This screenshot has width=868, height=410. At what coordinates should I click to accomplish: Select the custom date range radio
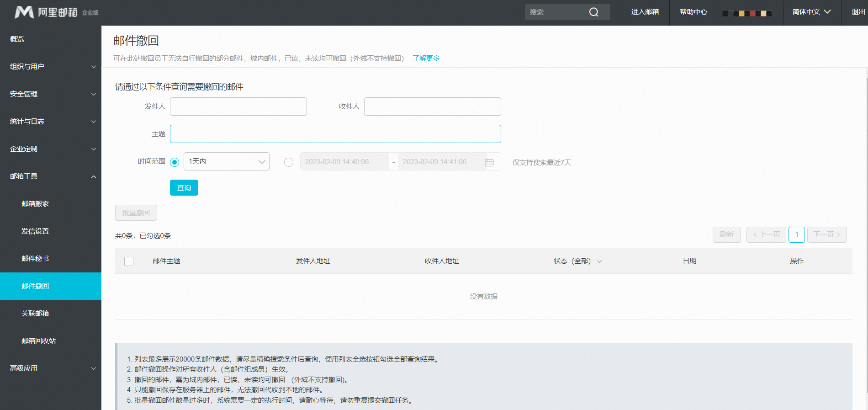click(x=289, y=162)
